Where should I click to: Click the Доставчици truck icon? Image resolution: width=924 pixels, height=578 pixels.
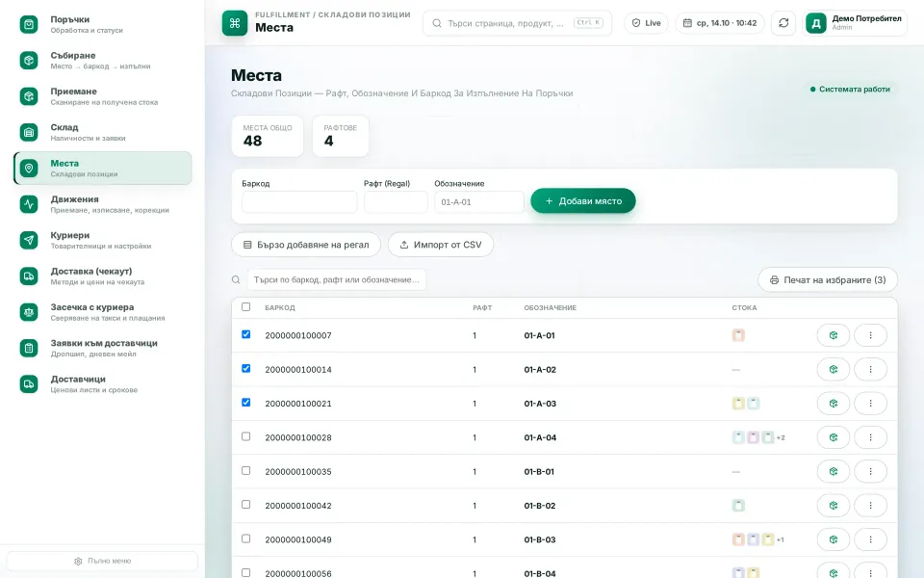point(28,384)
